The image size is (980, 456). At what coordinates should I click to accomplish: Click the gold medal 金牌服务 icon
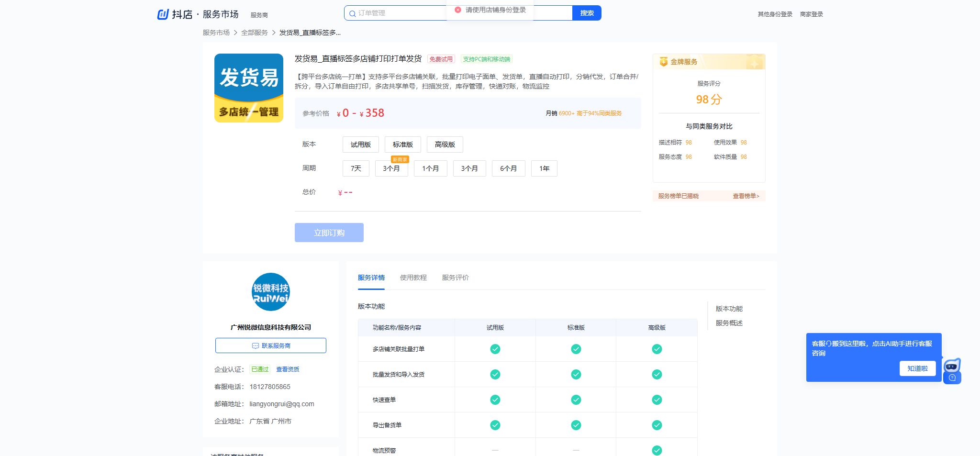(664, 62)
